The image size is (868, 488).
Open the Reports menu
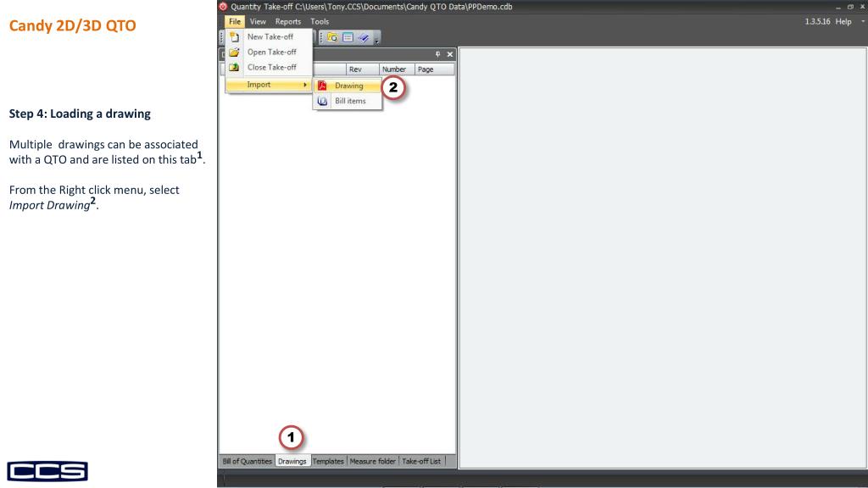tap(288, 21)
